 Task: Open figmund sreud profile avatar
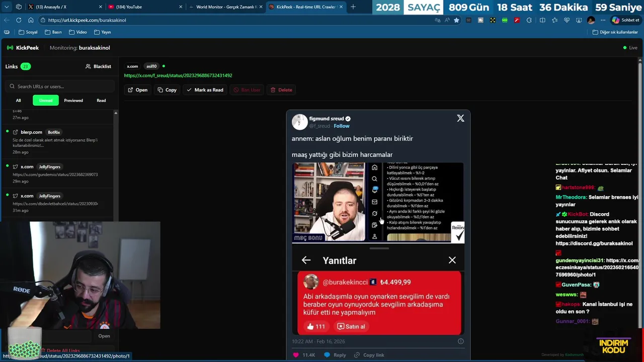299,122
